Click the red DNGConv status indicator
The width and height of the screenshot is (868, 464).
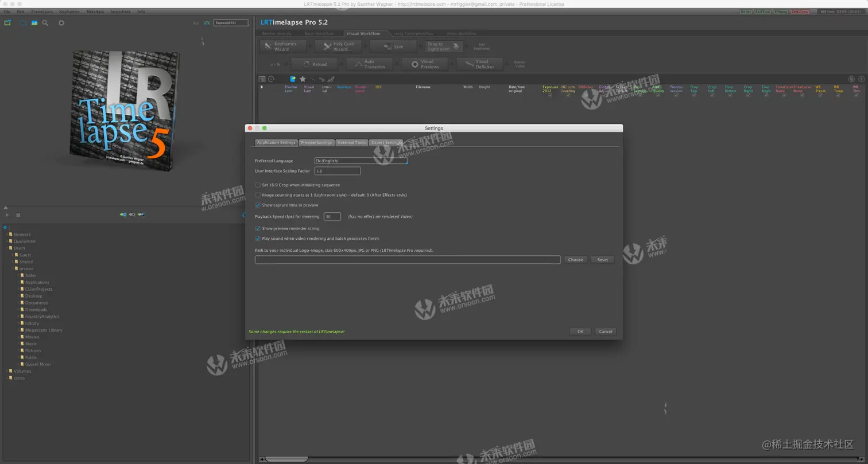(799, 11)
